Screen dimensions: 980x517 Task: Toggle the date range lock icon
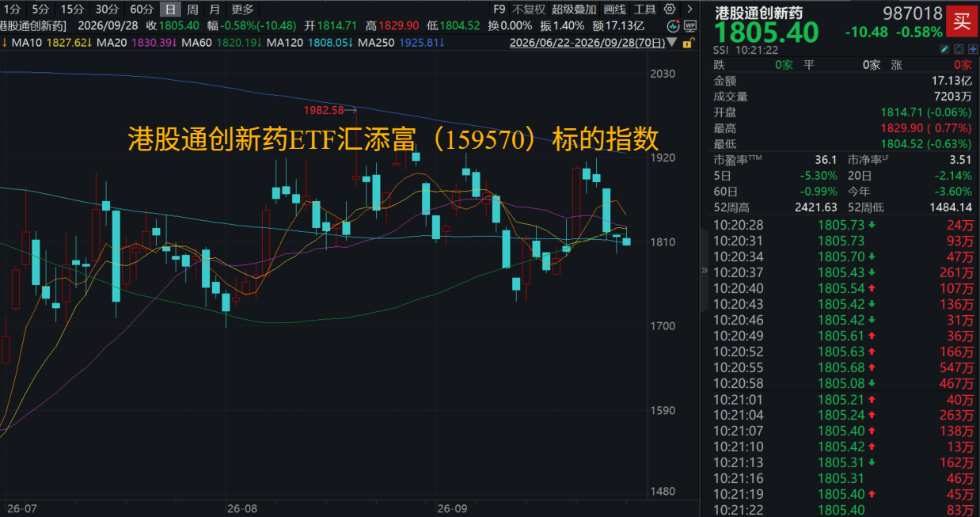tap(689, 43)
